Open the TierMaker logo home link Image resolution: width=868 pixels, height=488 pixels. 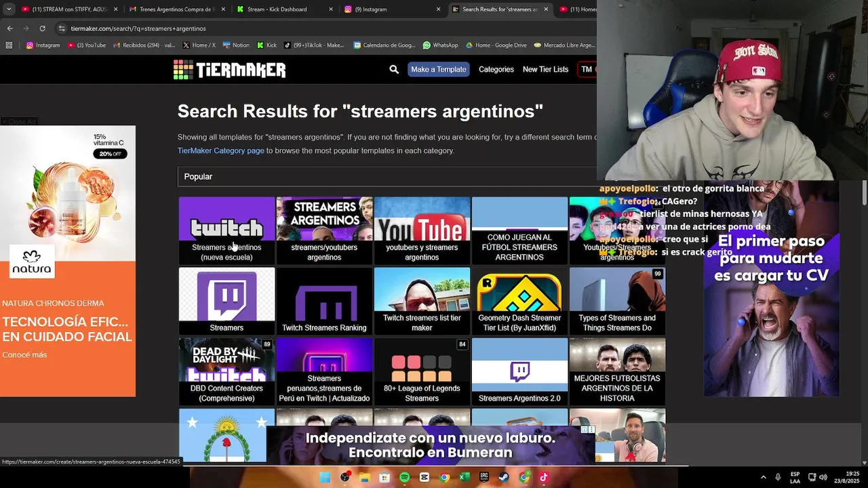click(229, 69)
